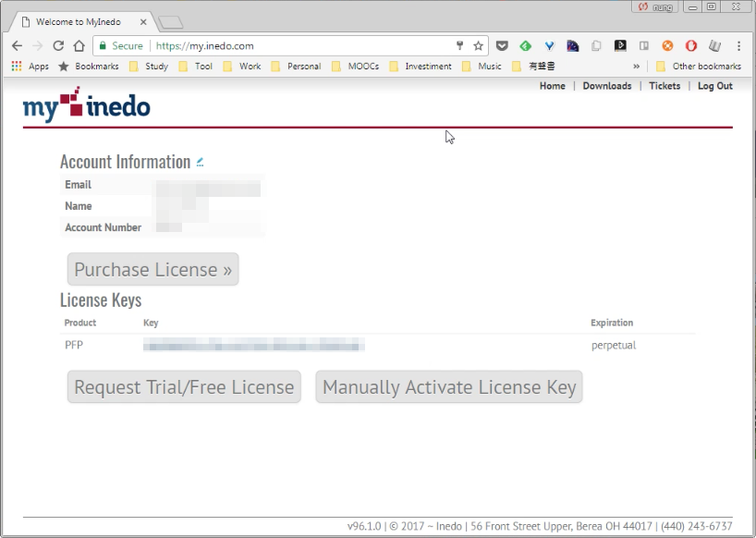This screenshot has height=538, width=756.
Task: Open the Work bookmarks folder
Action: (242, 66)
